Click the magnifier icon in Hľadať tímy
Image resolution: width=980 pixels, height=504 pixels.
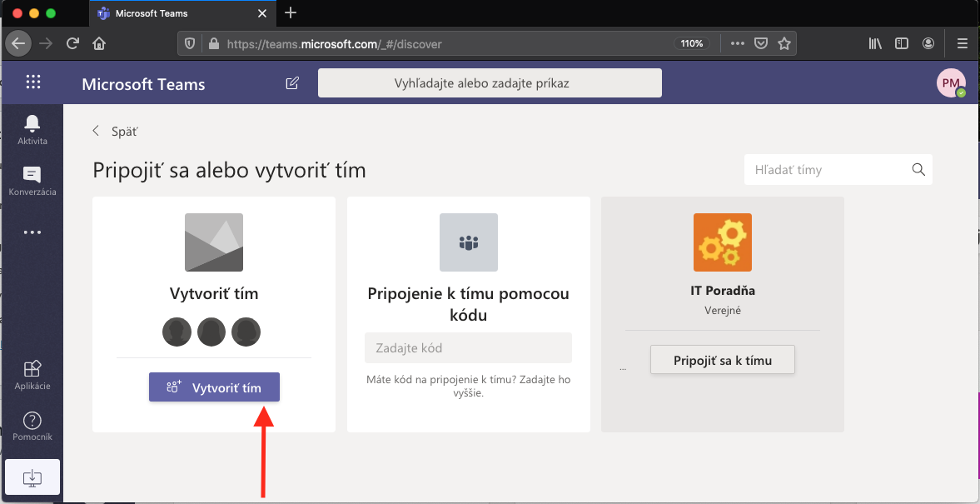point(918,170)
